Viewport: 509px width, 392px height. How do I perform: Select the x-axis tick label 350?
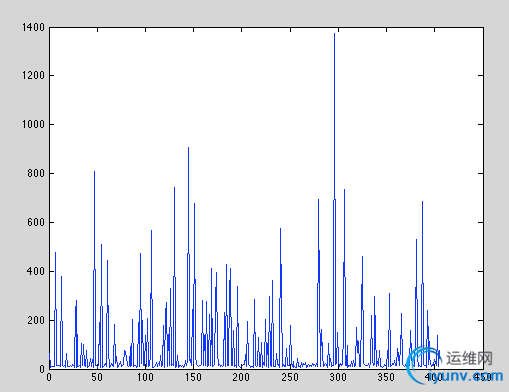pos(386,377)
